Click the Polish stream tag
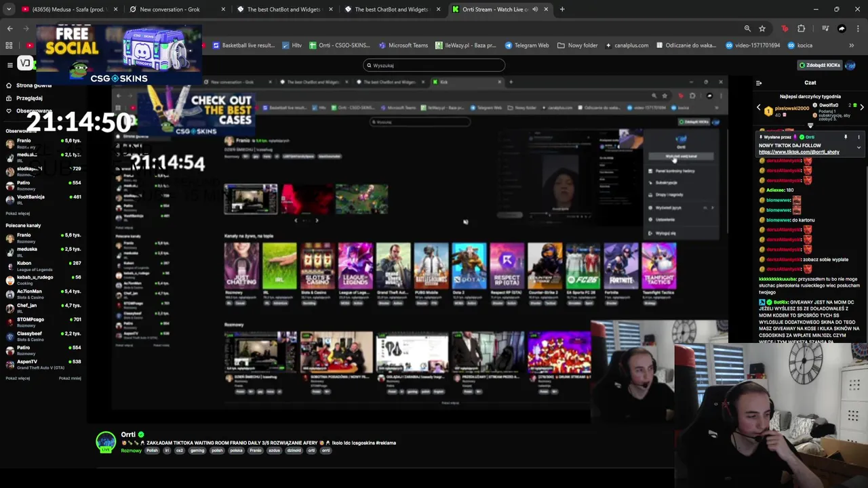The width and height of the screenshot is (868, 488). (152, 451)
